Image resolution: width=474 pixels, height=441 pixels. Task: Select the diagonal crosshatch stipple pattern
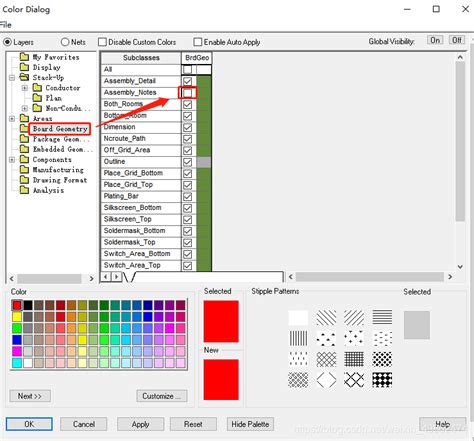[x=326, y=359]
